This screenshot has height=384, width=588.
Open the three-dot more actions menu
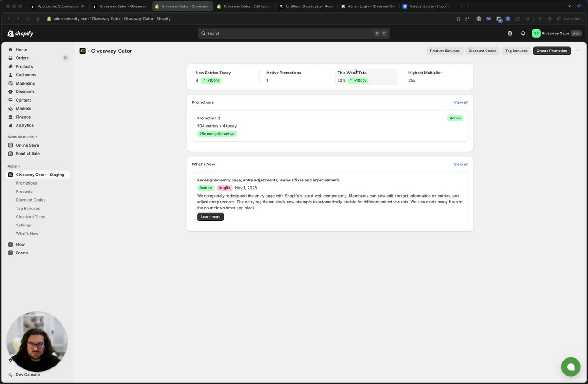577,51
